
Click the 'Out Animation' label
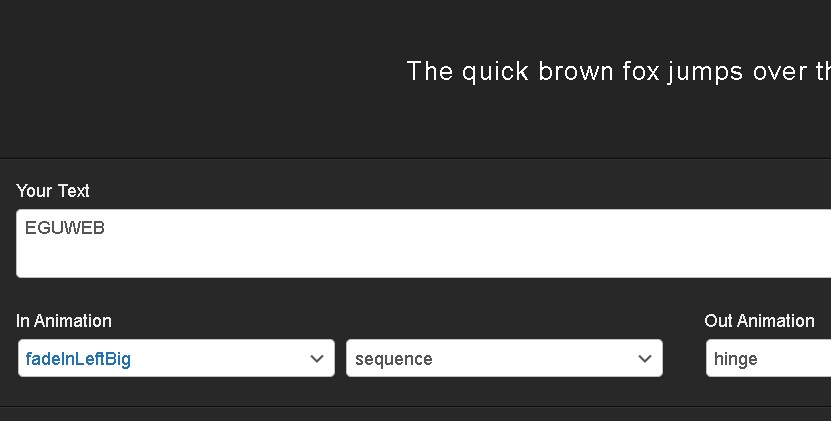tap(759, 321)
